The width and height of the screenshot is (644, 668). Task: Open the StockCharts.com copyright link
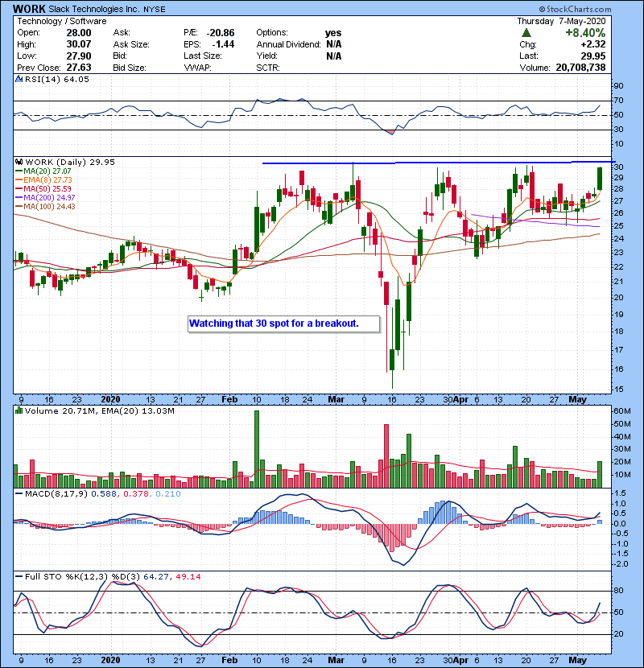(x=575, y=9)
